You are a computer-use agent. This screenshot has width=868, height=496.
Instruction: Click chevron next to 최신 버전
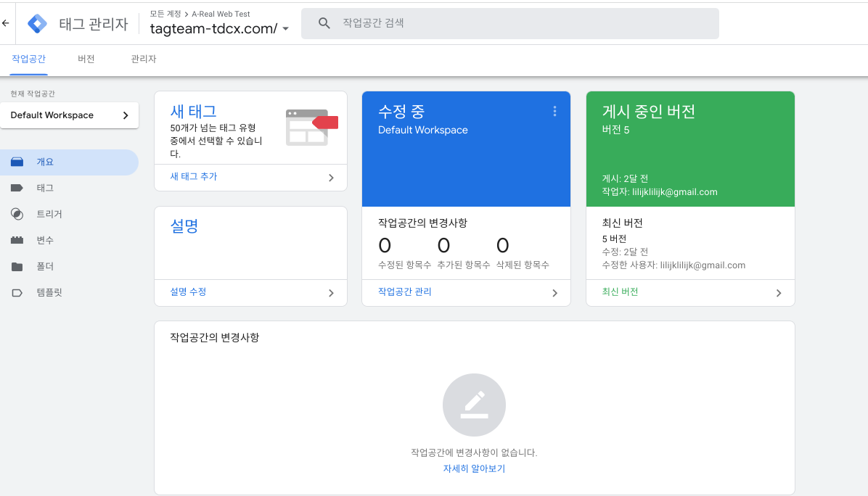tap(779, 293)
